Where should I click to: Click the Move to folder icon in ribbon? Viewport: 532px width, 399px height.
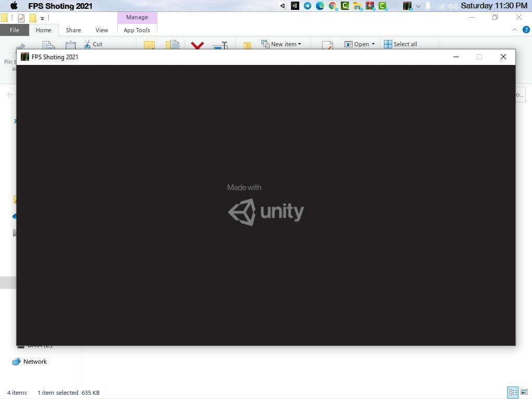tap(149, 45)
